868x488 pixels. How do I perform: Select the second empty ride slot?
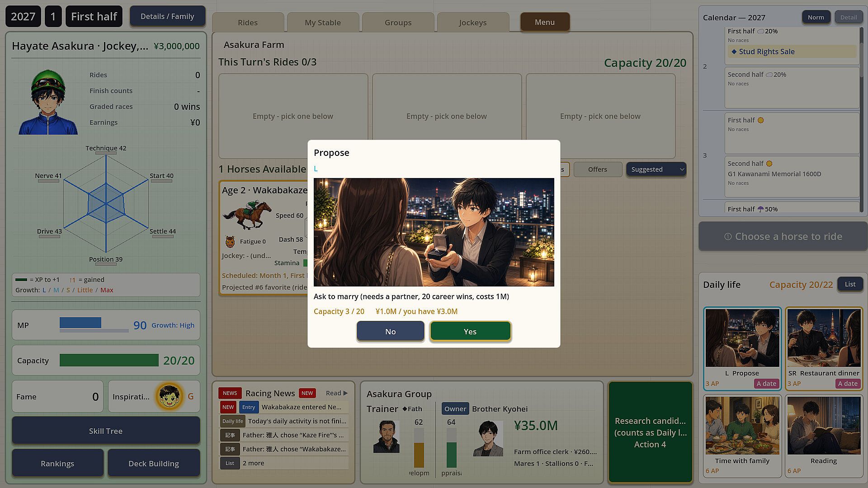pos(447,116)
